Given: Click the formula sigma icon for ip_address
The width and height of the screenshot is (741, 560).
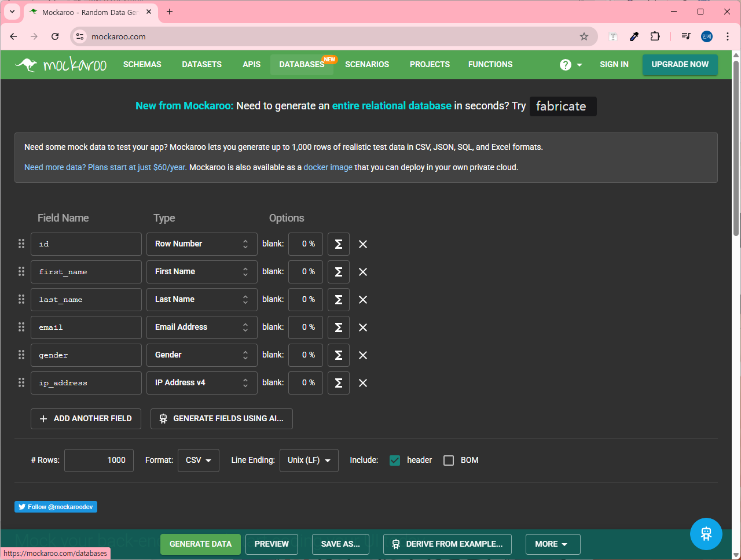Looking at the screenshot, I should [x=339, y=383].
